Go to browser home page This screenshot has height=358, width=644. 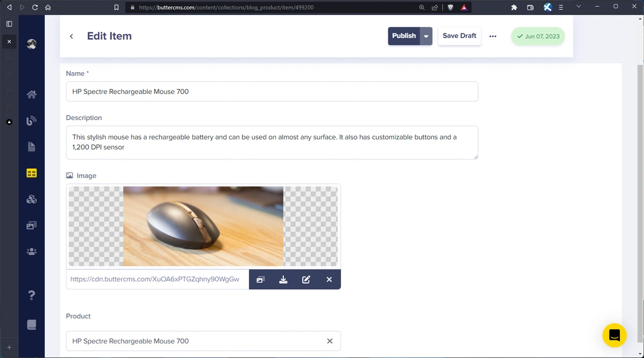(48, 8)
